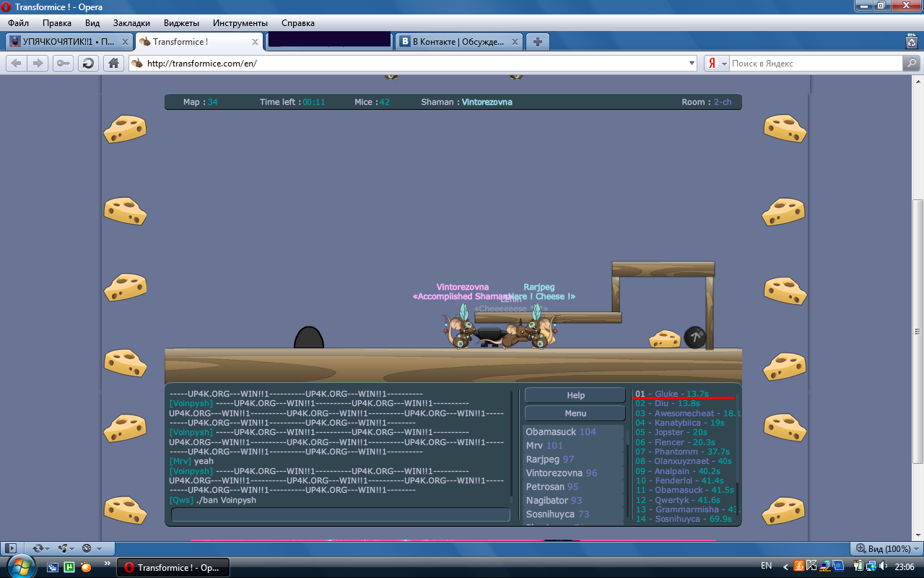Go back with the browser Back arrow
The image size is (924, 578).
[x=17, y=64]
